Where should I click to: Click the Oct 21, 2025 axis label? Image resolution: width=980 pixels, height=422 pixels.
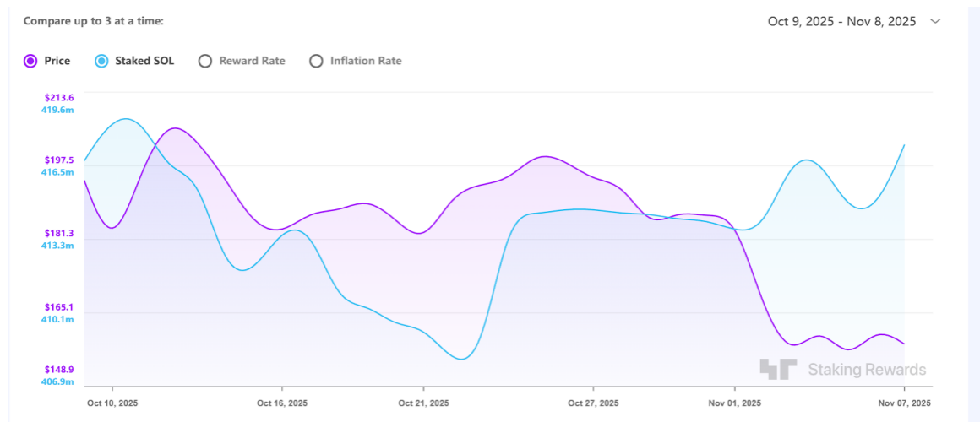pyautogui.click(x=423, y=403)
